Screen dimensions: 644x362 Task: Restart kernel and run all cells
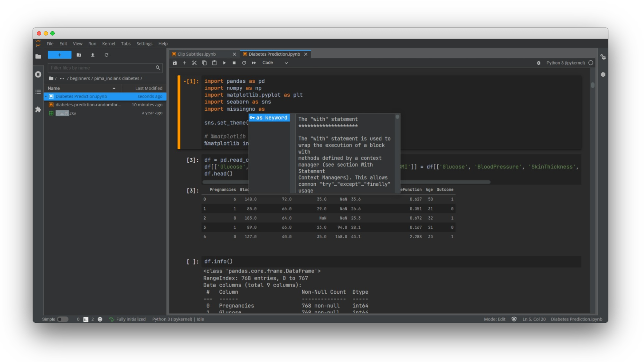point(254,63)
